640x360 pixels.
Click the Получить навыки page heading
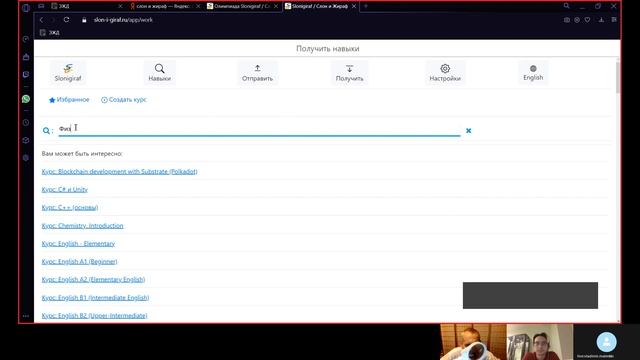[x=328, y=49]
